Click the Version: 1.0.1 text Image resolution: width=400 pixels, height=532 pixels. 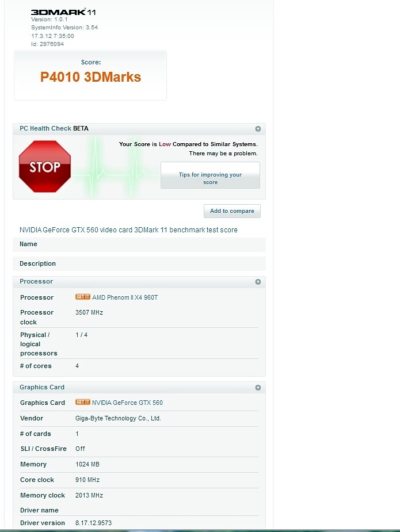[x=49, y=20]
